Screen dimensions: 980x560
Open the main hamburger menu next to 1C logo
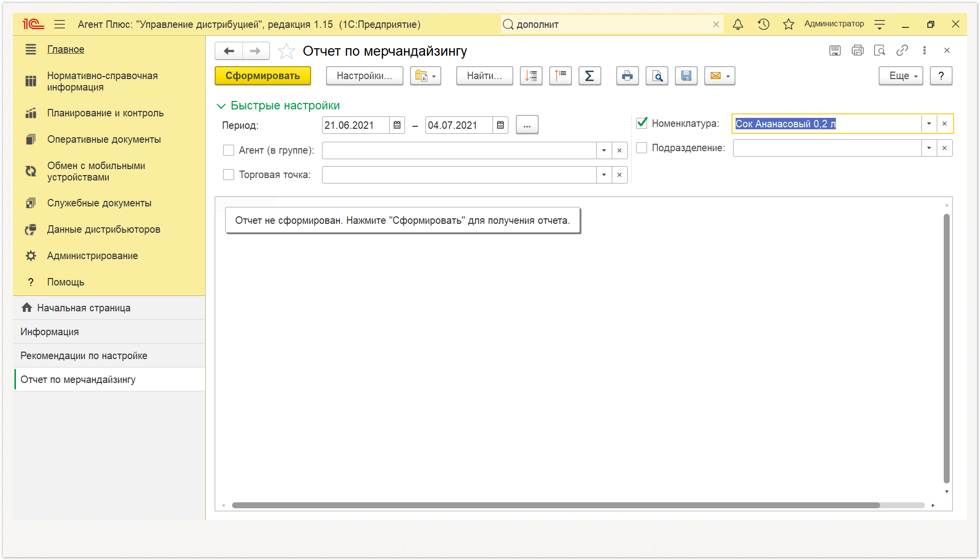tap(60, 24)
